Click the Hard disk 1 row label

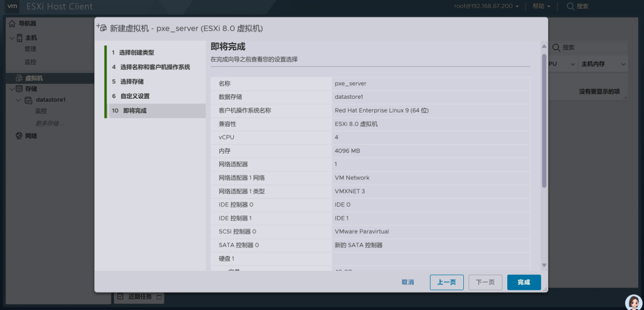click(227, 258)
